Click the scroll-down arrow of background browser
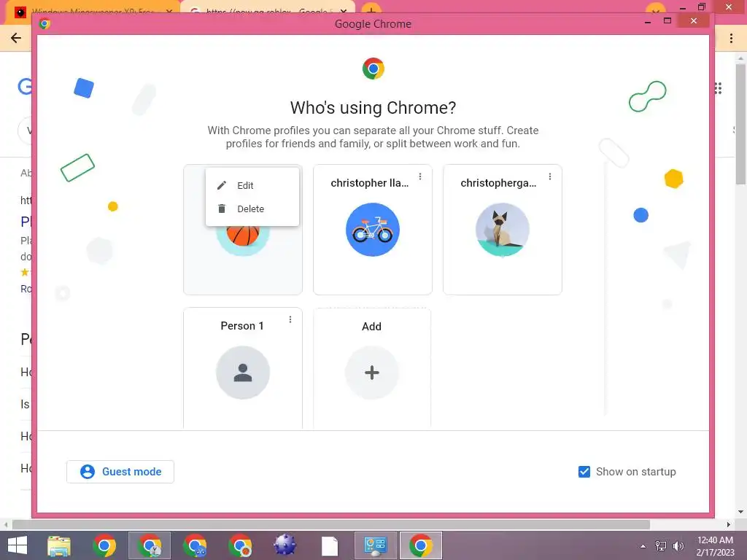This screenshot has height=560, width=747. [x=741, y=512]
